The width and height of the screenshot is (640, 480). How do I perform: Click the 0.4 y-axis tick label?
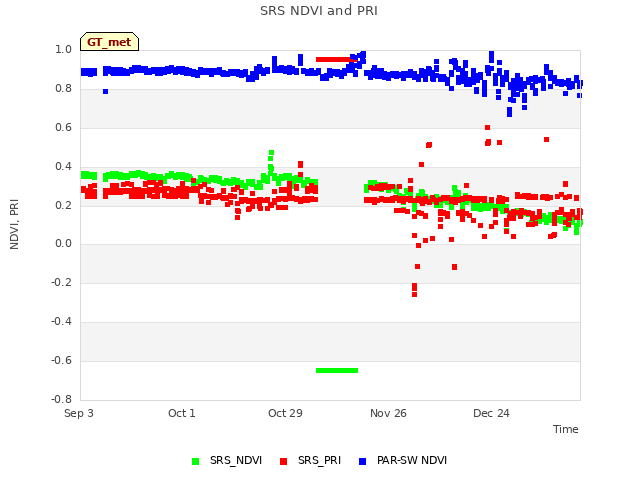point(63,166)
